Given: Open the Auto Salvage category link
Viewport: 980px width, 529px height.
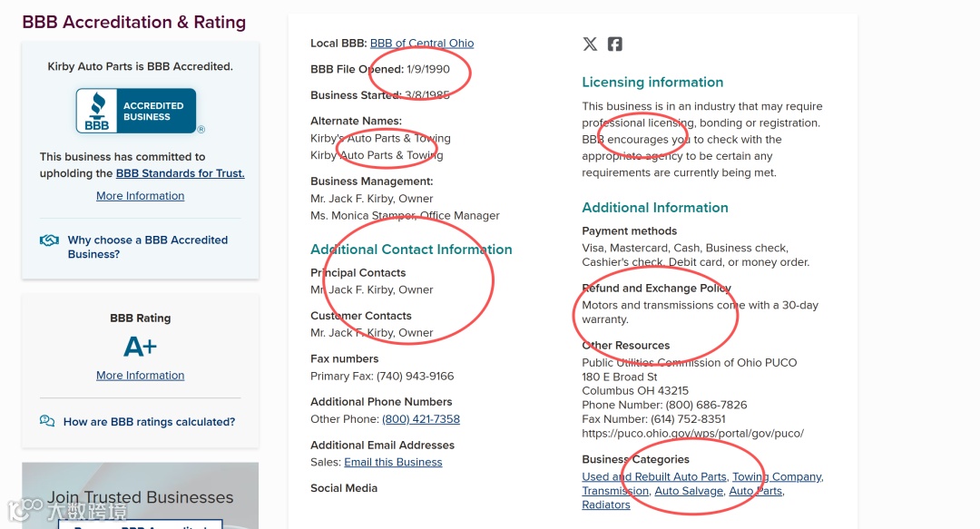Looking at the screenshot, I should [x=689, y=491].
